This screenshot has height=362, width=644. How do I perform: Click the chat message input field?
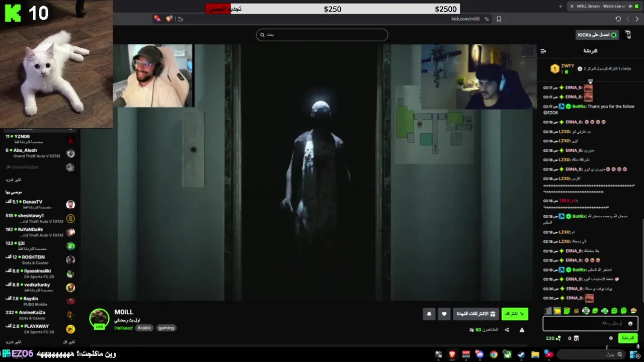590,323
